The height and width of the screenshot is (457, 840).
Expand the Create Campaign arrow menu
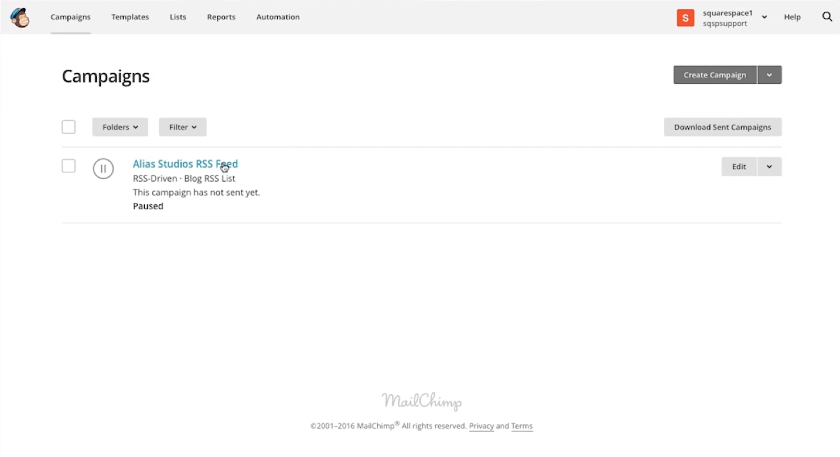pyautogui.click(x=769, y=75)
